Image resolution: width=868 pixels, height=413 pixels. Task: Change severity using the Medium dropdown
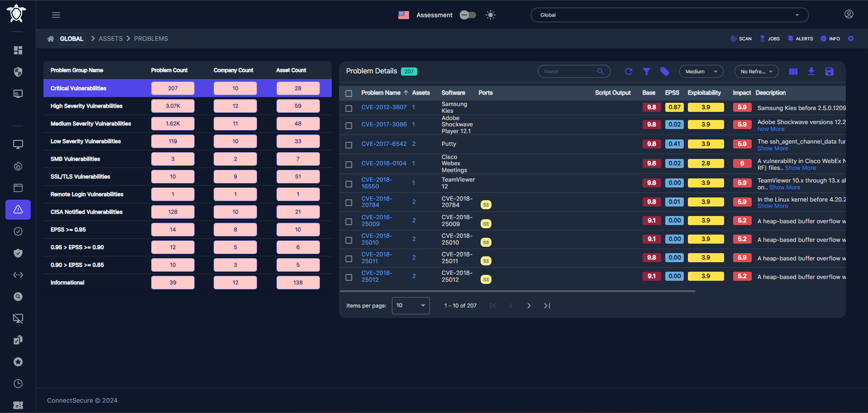click(x=701, y=72)
